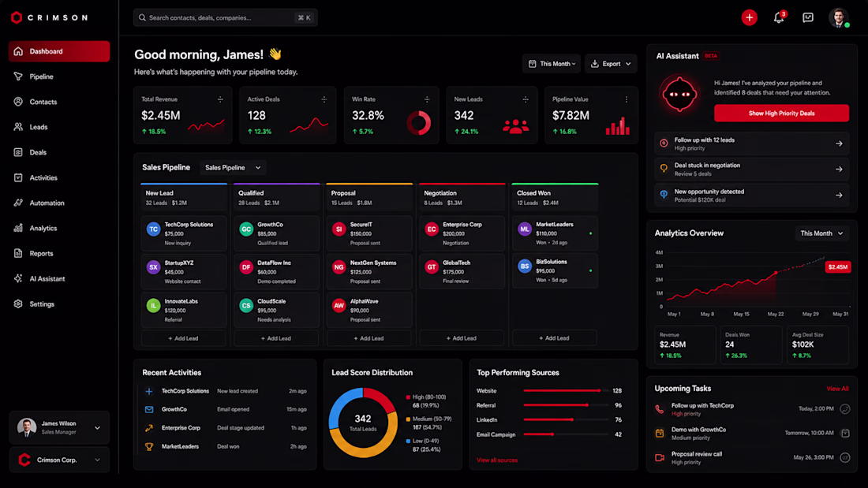The height and width of the screenshot is (488, 868).
Task: Open the options icon on New Leads card
Action: click(x=526, y=99)
